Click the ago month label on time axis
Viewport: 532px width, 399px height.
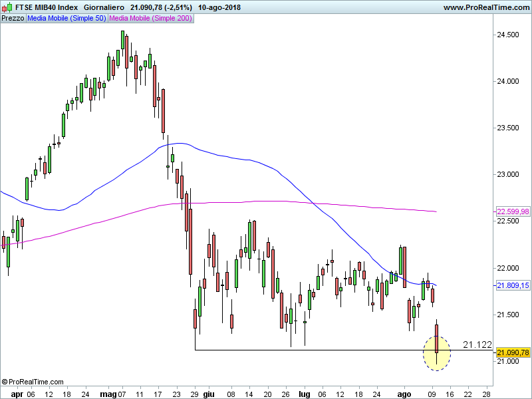404,394
